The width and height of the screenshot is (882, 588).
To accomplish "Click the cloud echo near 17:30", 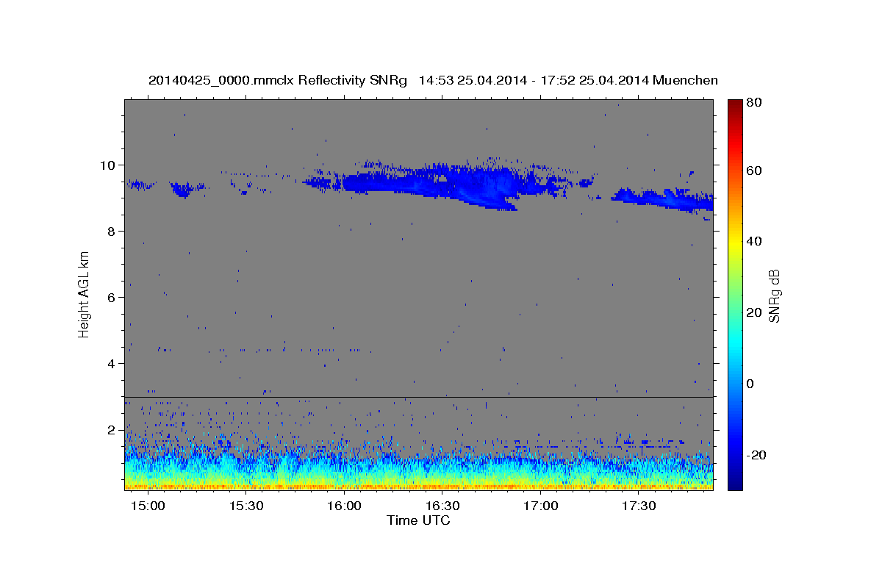I will (661, 200).
